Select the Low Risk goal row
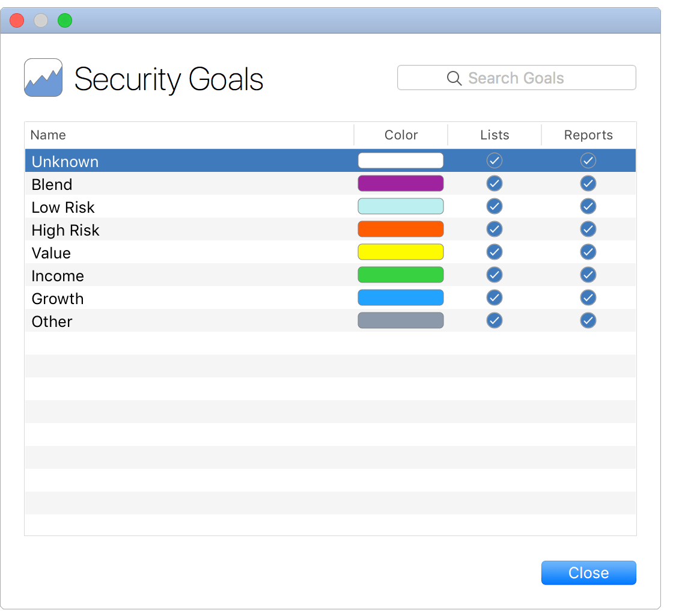 [180, 207]
